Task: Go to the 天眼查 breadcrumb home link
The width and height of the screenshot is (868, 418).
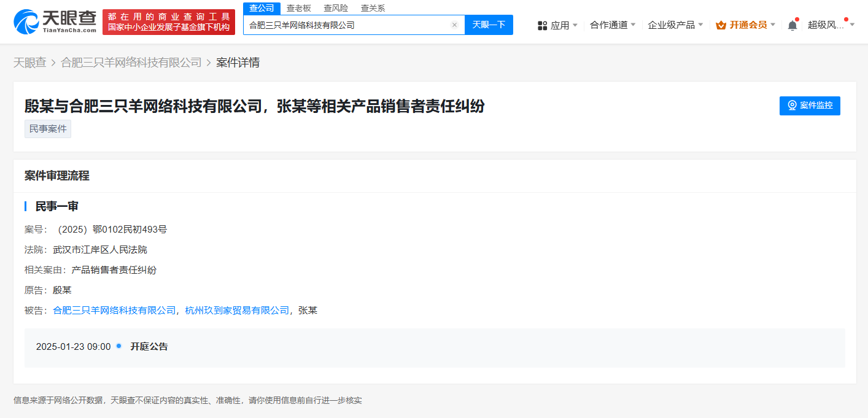Action: [x=30, y=63]
